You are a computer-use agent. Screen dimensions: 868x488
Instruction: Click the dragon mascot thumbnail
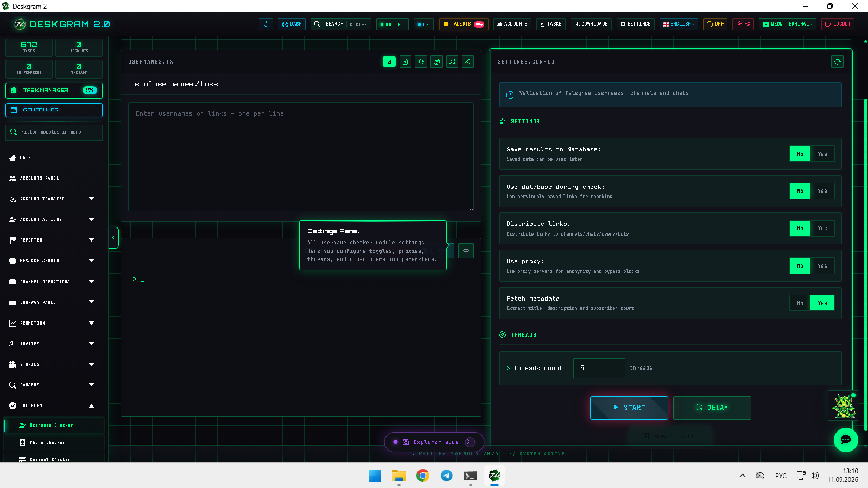click(x=844, y=406)
